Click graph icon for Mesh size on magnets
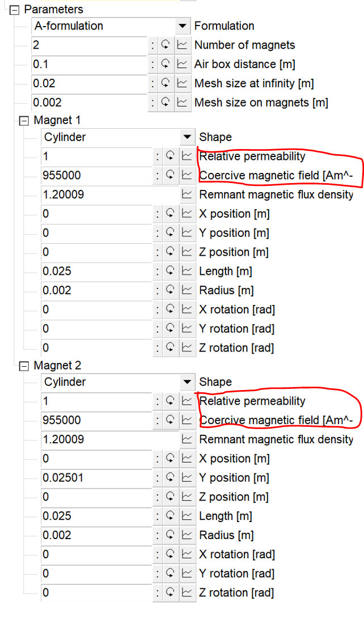Image resolution: width=364 pixels, height=619 pixels. click(x=181, y=103)
